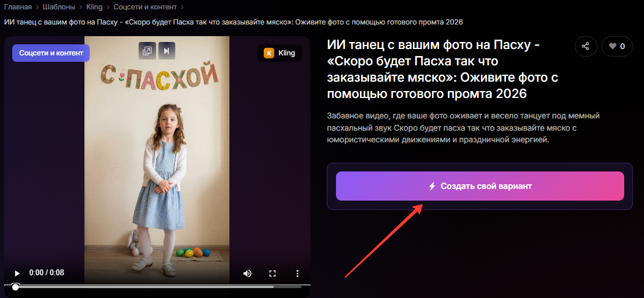Go to Главная breadcrumb
Image resolution: width=644 pixels, height=298 pixels.
pos(18,7)
